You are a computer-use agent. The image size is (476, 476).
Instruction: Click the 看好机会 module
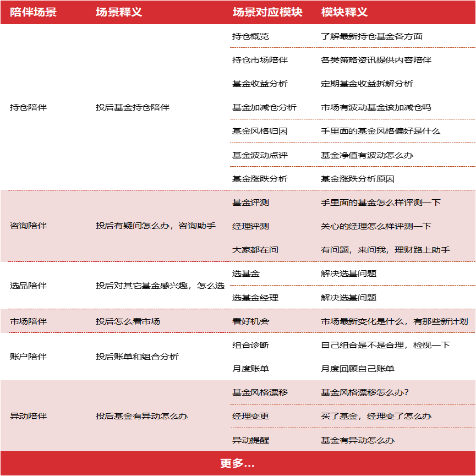click(x=250, y=321)
